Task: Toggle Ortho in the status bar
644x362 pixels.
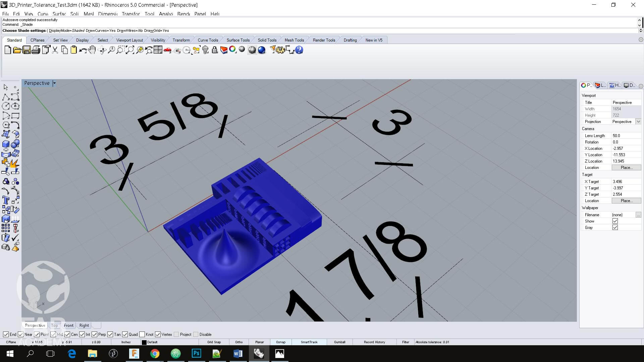Action: pyautogui.click(x=239, y=342)
